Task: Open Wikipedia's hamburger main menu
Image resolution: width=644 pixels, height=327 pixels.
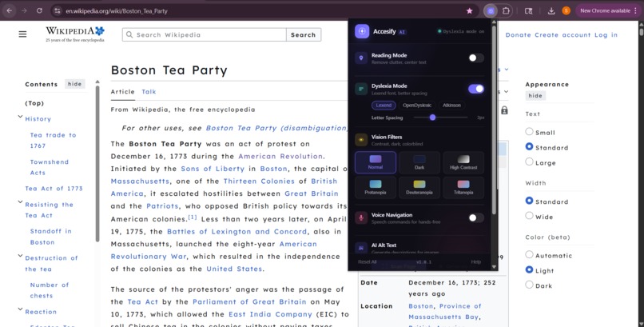Action: (22, 34)
